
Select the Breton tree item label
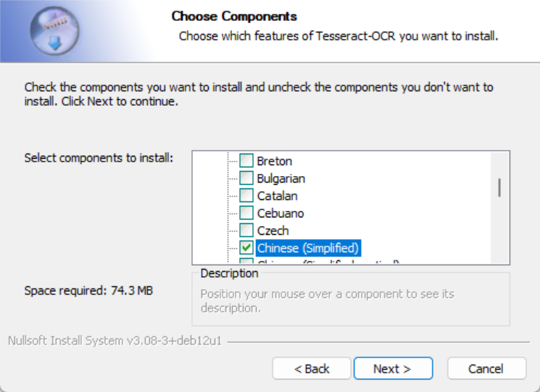pyautogui.click(x=275, y=161)
